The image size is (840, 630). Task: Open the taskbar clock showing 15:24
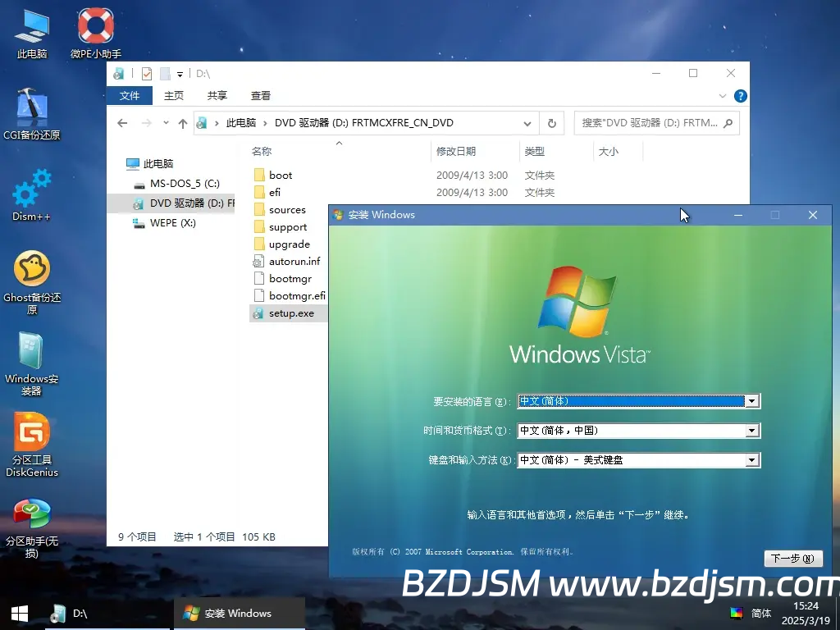[x=806, y=614]
